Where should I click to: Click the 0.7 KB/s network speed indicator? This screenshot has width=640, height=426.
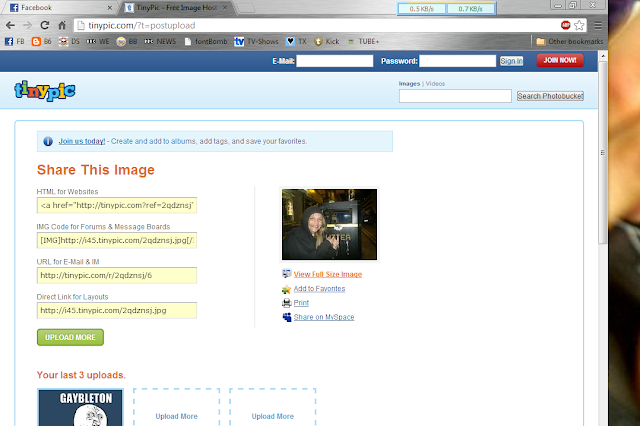(470, 9)
